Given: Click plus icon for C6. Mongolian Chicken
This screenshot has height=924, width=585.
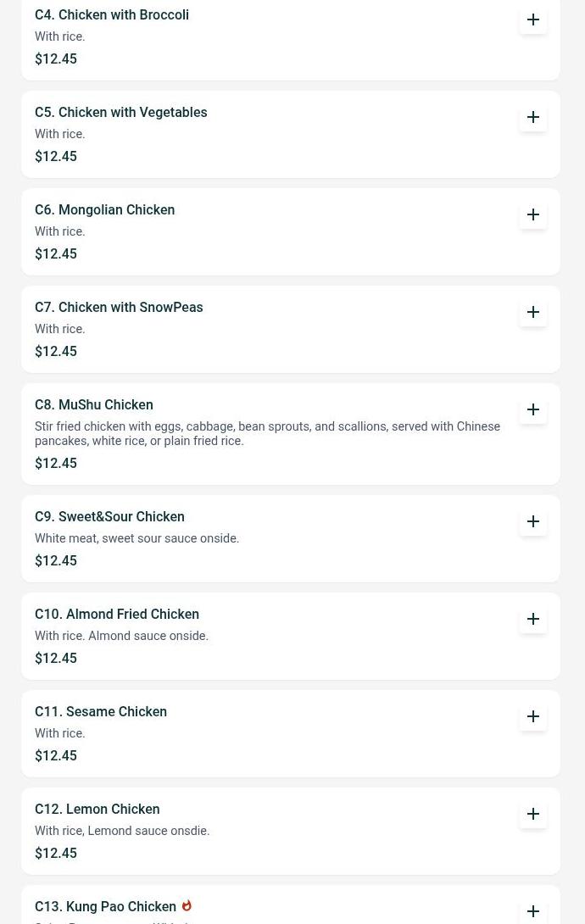Looking at the screenshot, I should click(532, 214).
